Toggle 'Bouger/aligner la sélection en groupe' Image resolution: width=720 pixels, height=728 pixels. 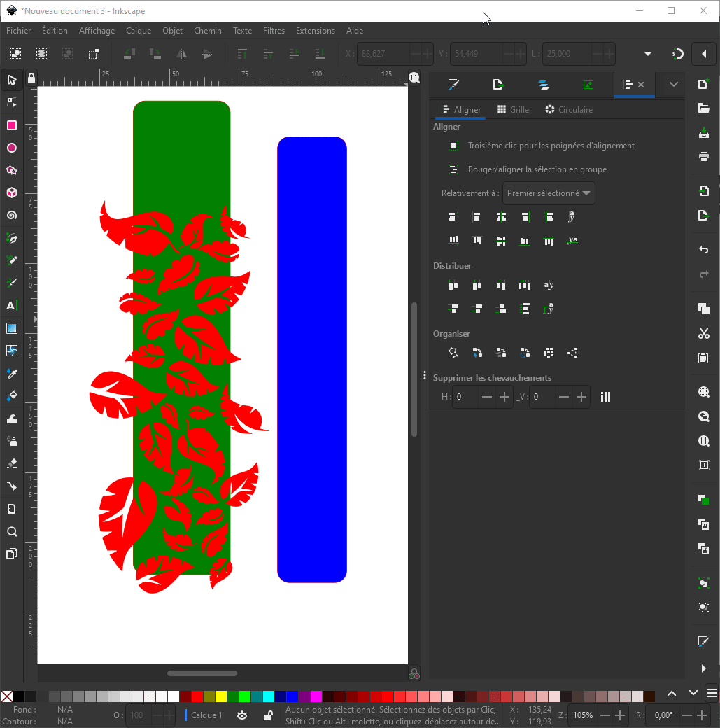pyautogui.click(x=453, y=169)
